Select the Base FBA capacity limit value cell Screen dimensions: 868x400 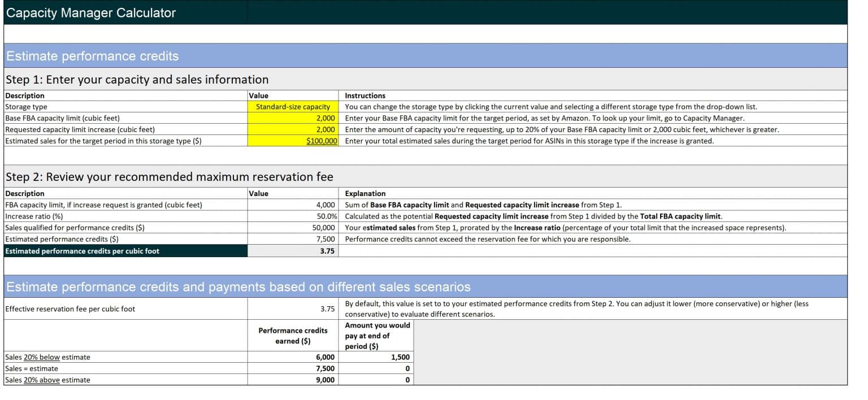(293, 118)
